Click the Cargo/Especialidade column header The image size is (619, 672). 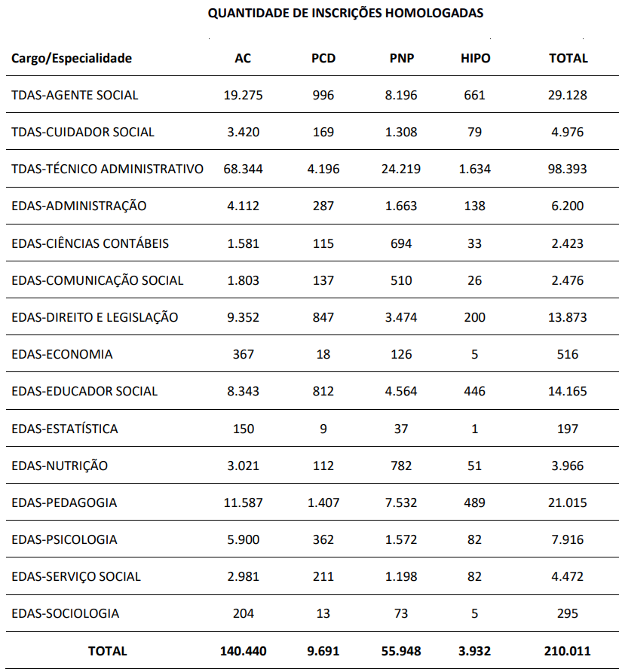[72, 58]
